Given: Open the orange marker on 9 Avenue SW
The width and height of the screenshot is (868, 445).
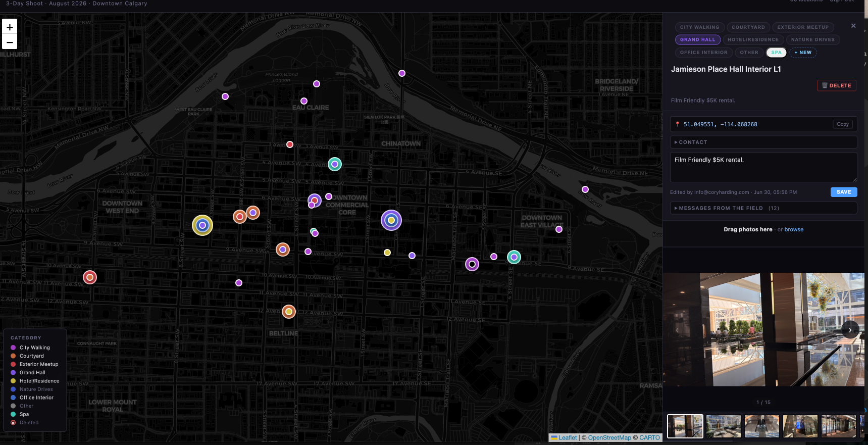Looking at the screenshot, I should point(283,250).
